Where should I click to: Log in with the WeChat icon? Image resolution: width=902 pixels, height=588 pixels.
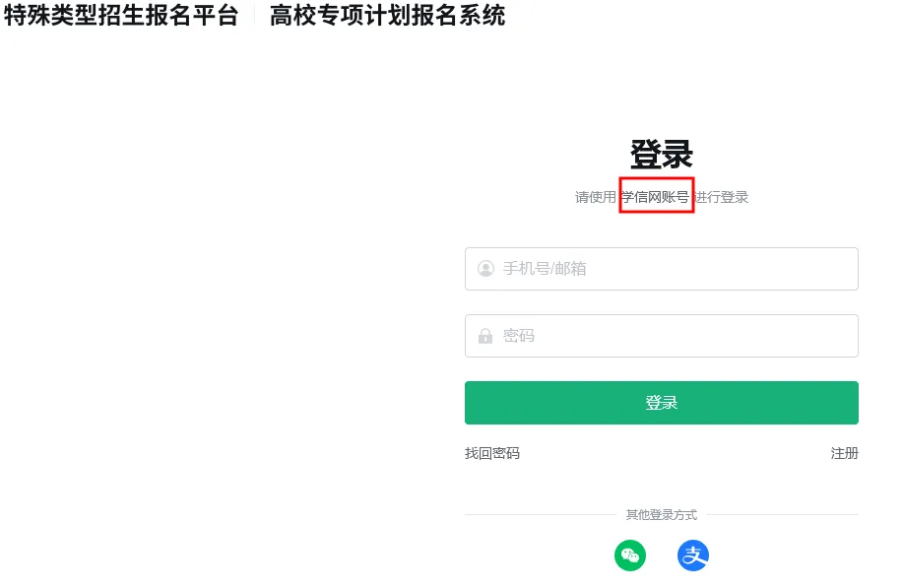coord(630,555)
